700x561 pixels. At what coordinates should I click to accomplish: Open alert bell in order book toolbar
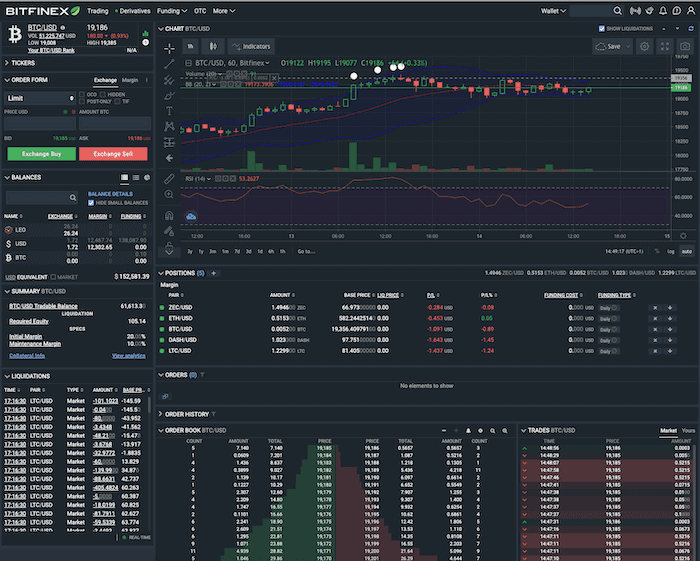pos(468,431)
